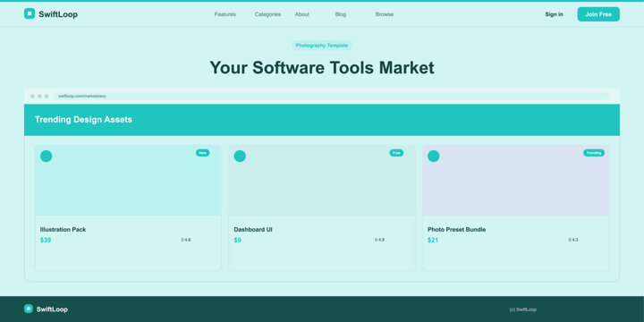Click the Illustration Pack seller avatar circle
This screenshot has height=322, width=644.
(46, 156)
